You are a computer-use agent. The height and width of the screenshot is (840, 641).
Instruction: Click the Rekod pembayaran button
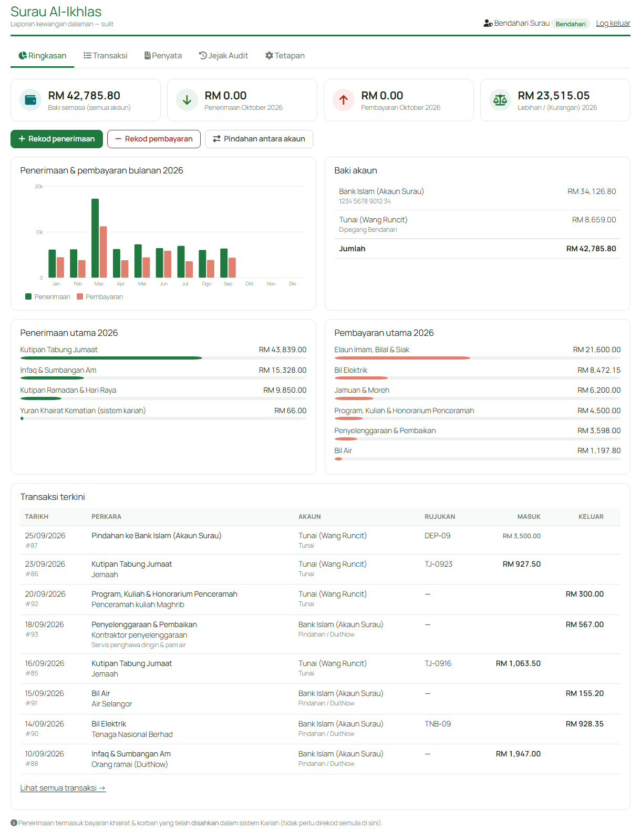[x=154, y=139]
